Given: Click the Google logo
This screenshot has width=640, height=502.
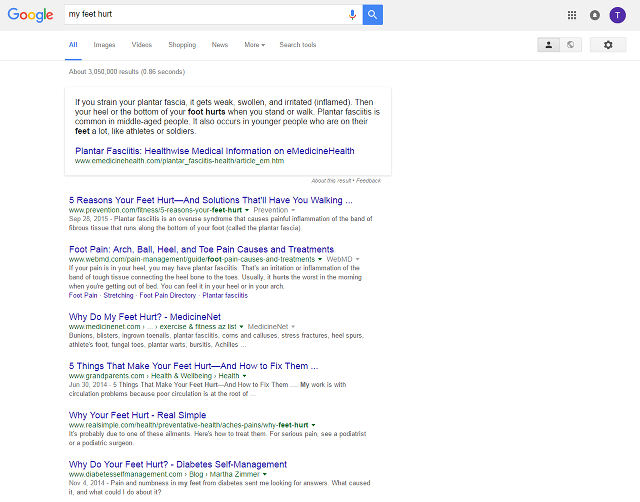Looking at the screenshot, I should pyautogui.click(x=31, y=15).
